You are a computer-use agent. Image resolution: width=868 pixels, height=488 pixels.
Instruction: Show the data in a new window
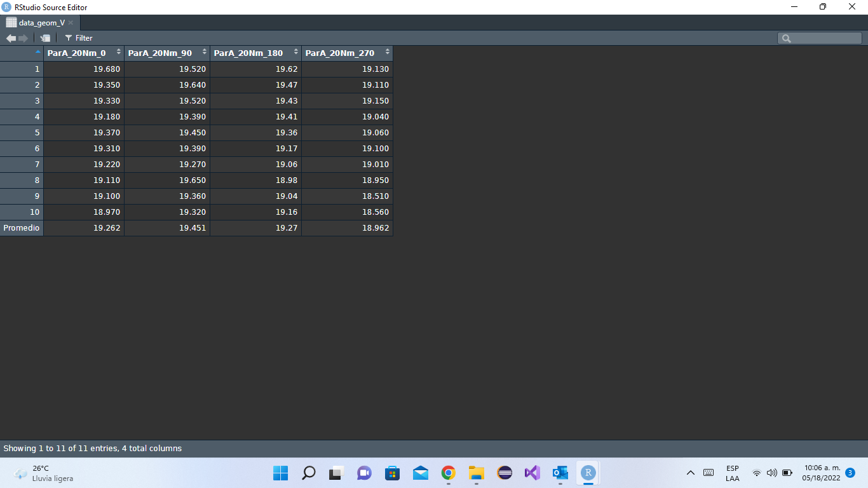45,38
